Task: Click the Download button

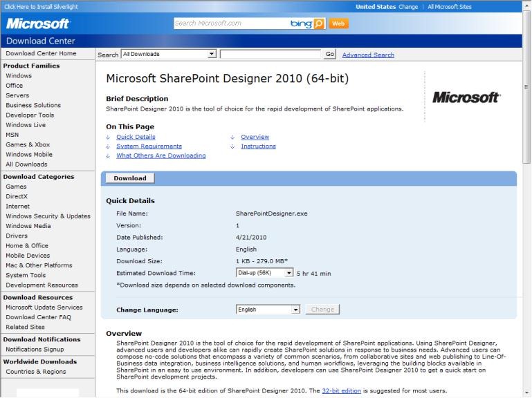Action: click(x=130, y=178)
